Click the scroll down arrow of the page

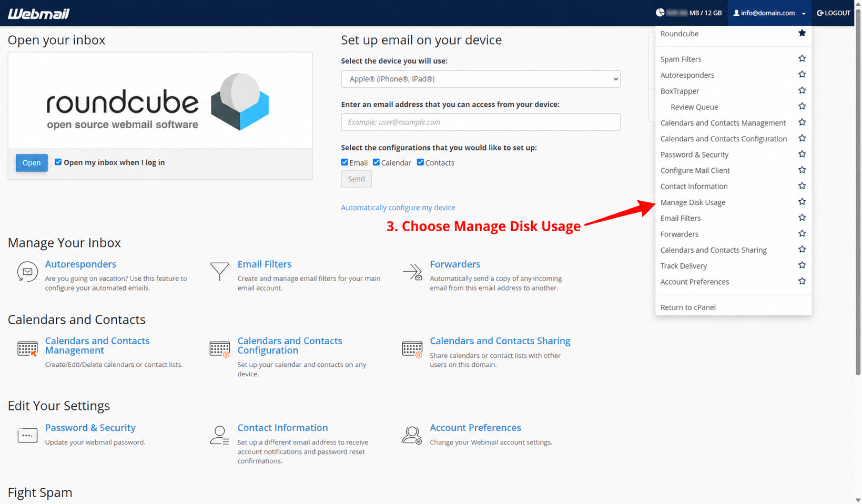(x=858, y=500)
